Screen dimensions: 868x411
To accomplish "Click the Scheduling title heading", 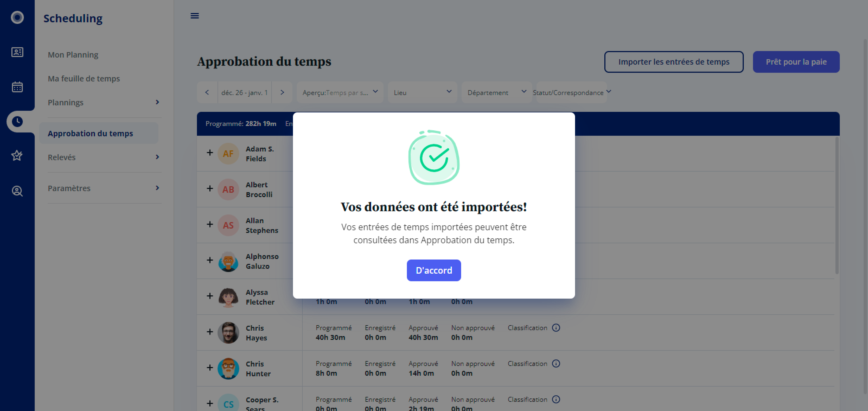I will coord(73,18).
